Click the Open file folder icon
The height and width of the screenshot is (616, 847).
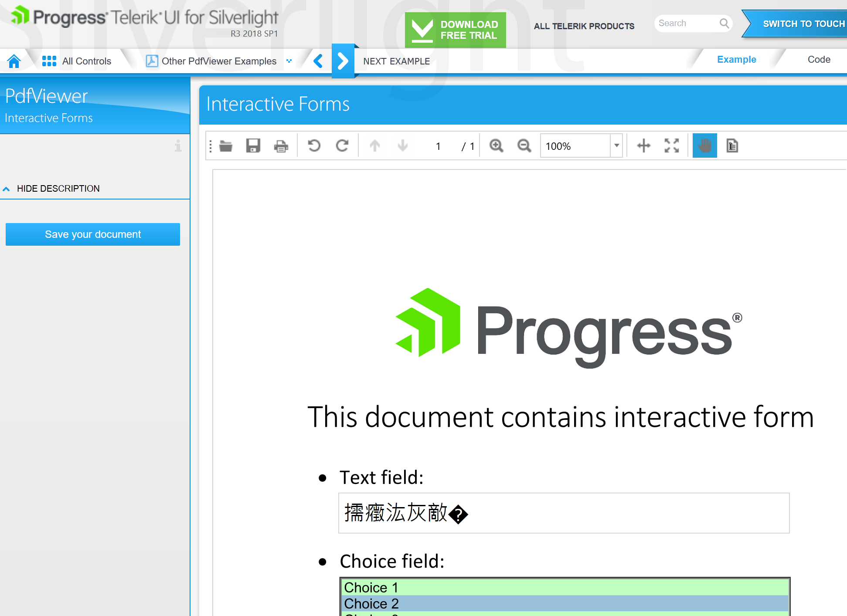(225, 146)
